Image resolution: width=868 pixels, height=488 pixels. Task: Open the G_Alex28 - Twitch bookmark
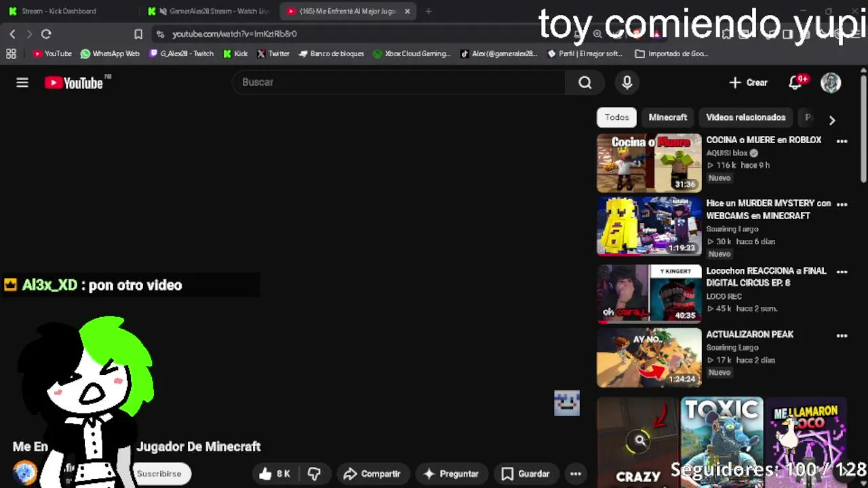(x=182, y=54)
